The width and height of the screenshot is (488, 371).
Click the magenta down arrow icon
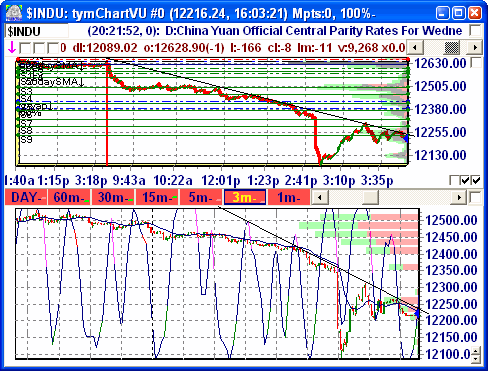[x=12, y=48]
